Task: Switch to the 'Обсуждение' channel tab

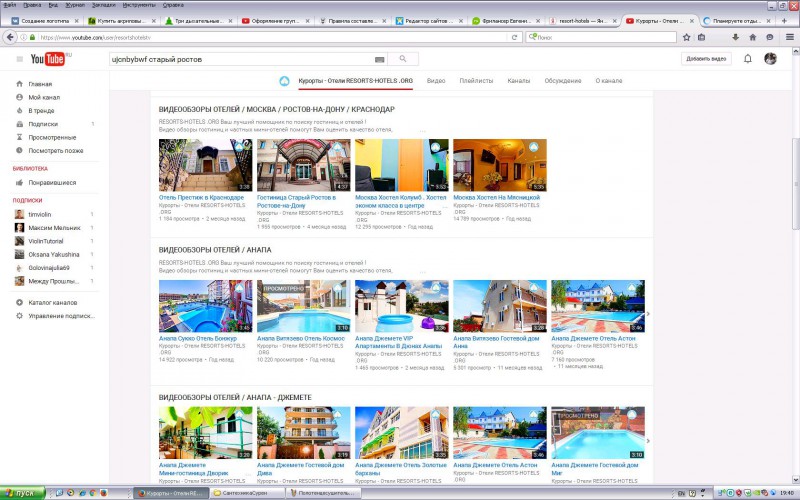Action: click(562, 81)
